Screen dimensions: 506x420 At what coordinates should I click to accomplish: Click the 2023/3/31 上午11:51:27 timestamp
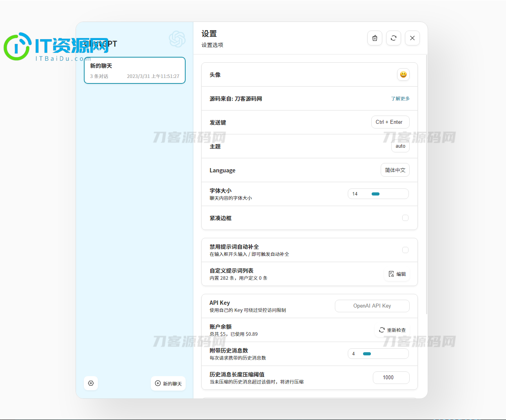(x=153, y=76)
